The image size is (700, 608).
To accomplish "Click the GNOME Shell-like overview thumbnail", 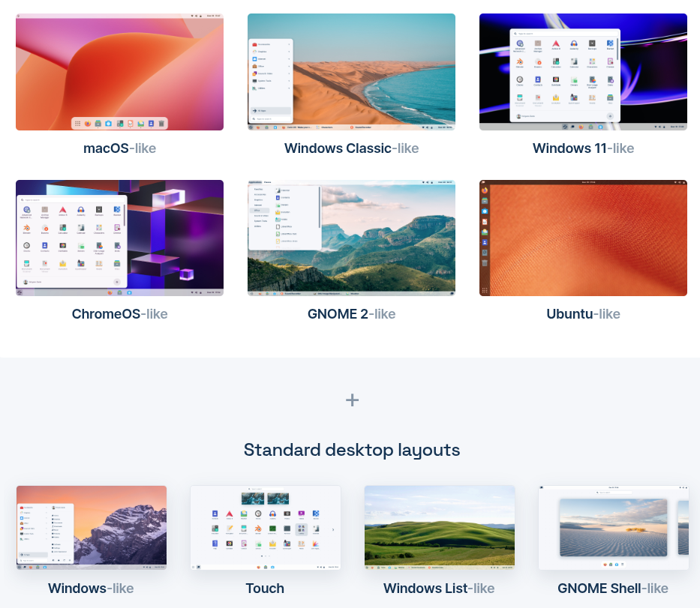I will [x=614, y=527].
